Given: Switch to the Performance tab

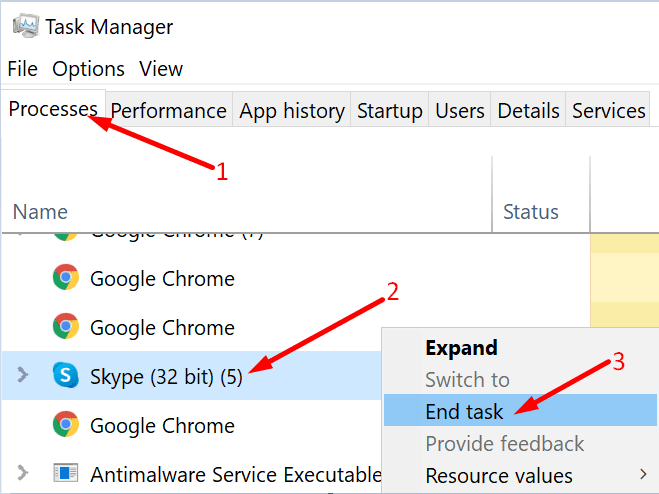Looking at the screenshot, I should pos(168,111).
